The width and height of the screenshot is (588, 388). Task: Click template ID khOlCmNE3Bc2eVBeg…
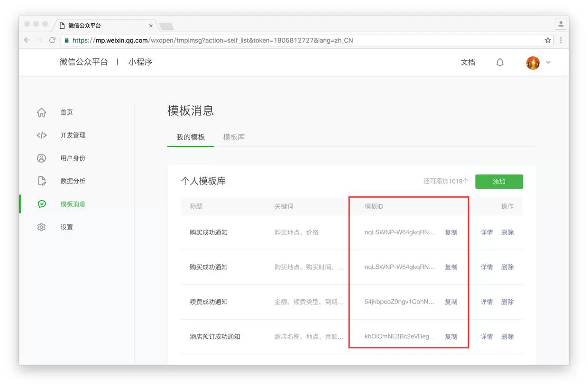[400, 336]
